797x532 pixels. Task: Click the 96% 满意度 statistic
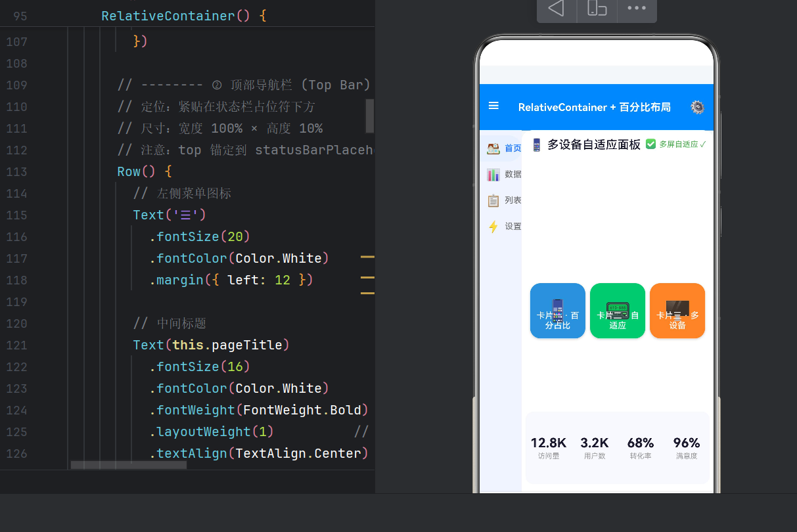click(x=687, y=448)
